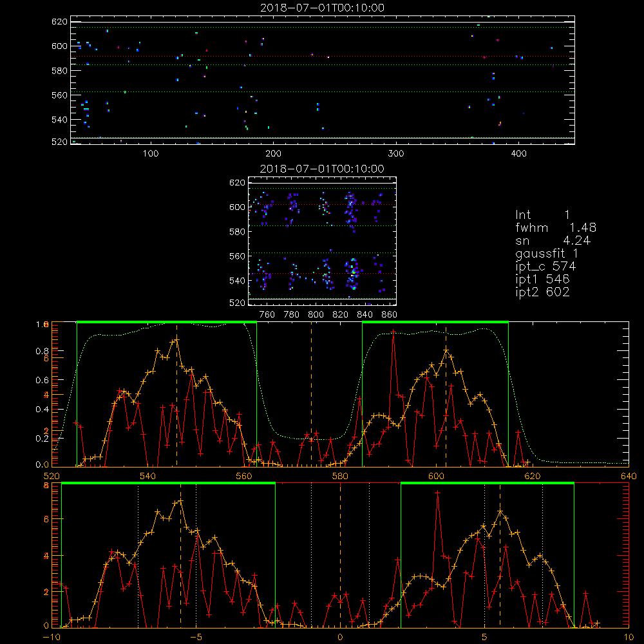Click the 620 y-axis label of top plot
This screenshot has height=644, width=644.
click(59, 21)
